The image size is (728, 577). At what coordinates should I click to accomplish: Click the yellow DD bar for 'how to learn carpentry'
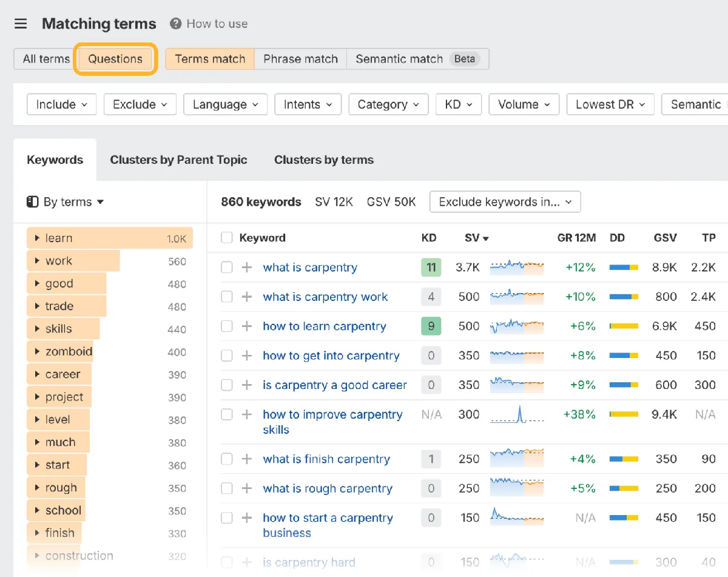[x=624, y=326]
